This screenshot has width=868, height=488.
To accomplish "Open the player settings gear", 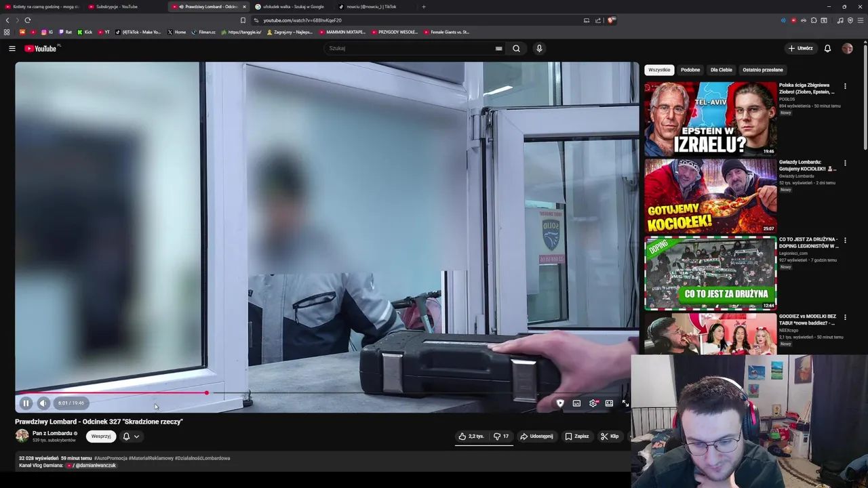I will pos(593,403).
